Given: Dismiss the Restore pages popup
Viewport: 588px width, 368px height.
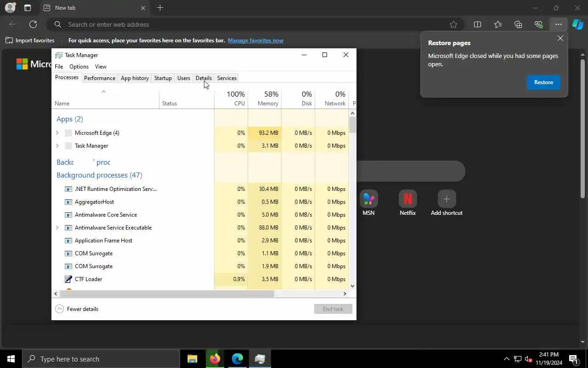Looking at the screenshot, I should (x=560, y=39).
